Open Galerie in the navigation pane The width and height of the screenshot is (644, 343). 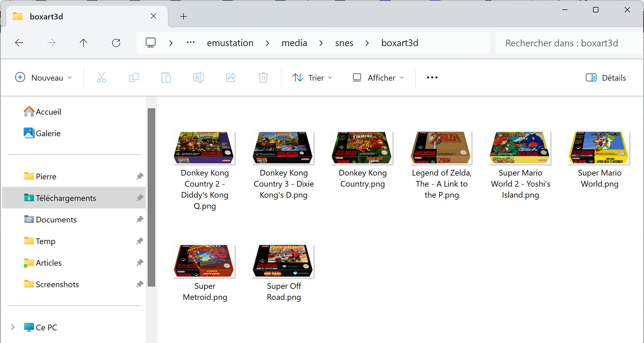click(42, 133)
